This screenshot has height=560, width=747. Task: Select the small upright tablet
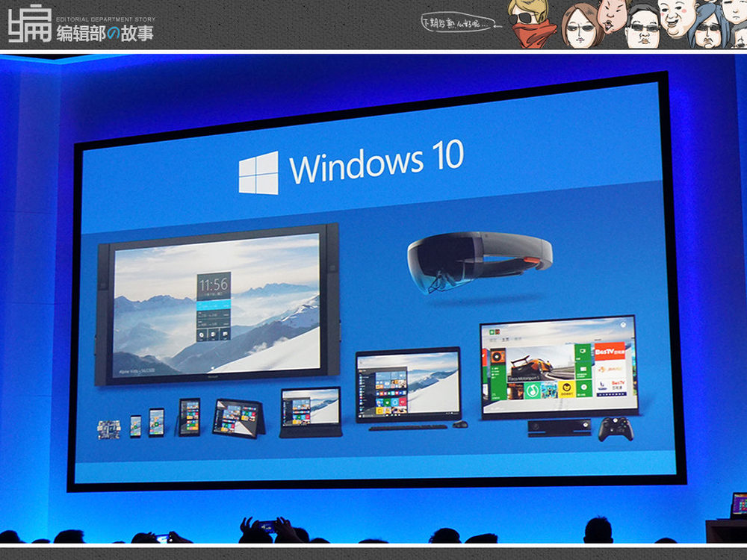point(190,417)
